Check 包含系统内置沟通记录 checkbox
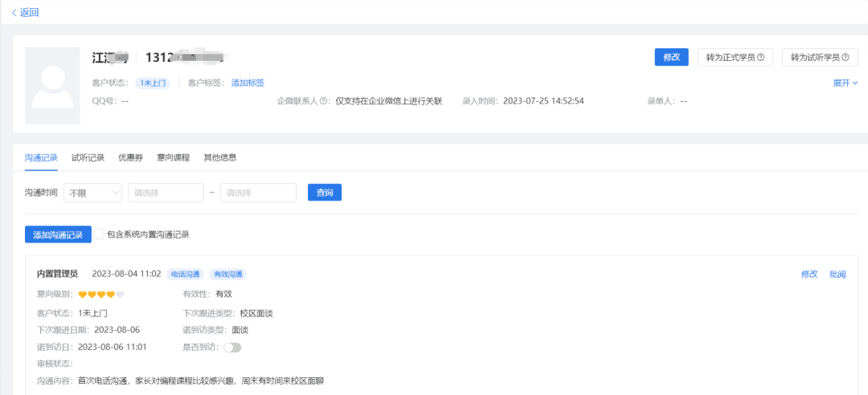 [x=100, y=234]
